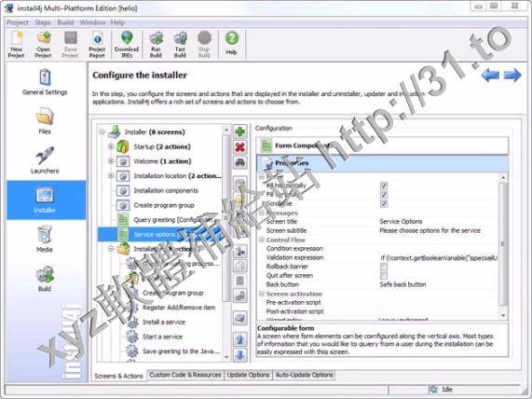Screen dimensions: 532x399
Task: Select Install a service action
Action: [164, 322]
